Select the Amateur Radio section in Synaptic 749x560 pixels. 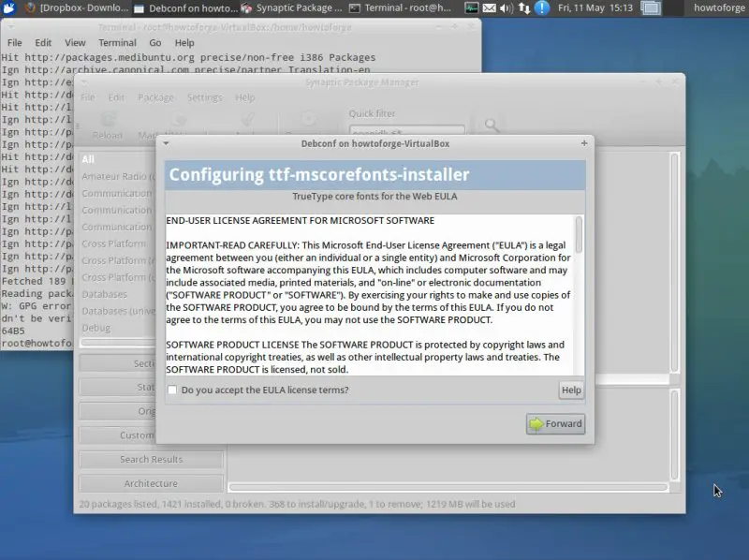pos(118,176)
